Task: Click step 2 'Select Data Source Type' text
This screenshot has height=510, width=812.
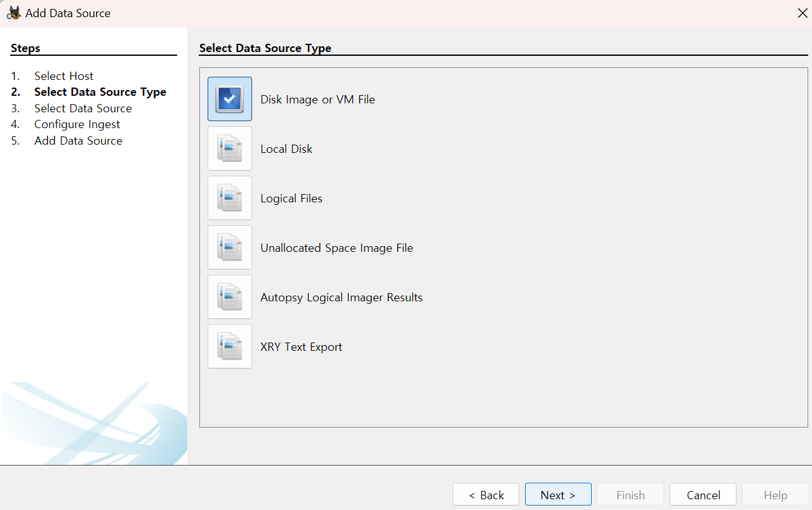Action: 100,92
